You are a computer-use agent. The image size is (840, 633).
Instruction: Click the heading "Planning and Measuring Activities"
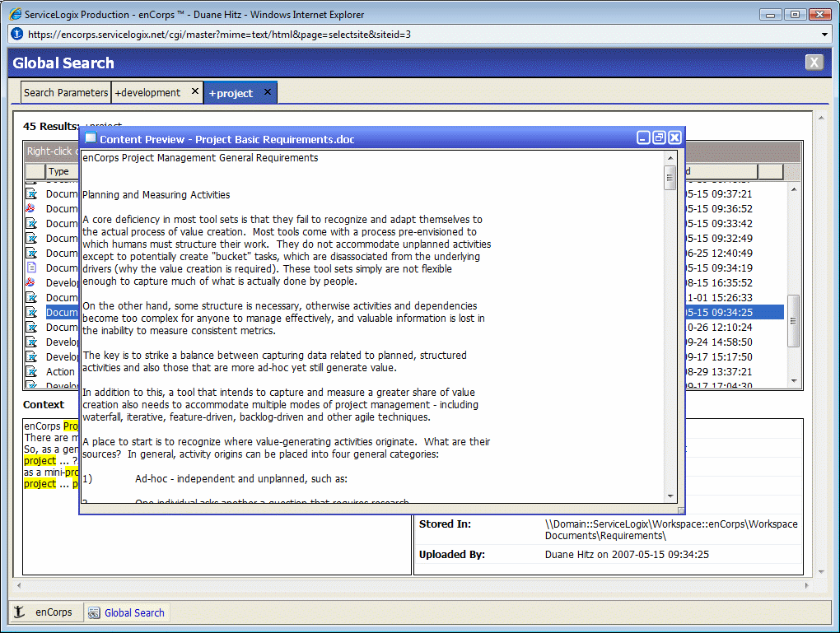(156, 195)
